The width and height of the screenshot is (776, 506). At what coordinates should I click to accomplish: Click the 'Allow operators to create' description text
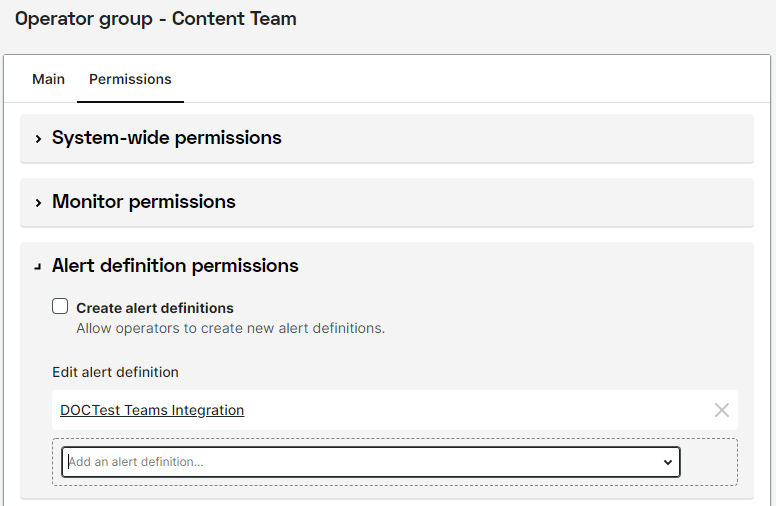pos(230,328)
